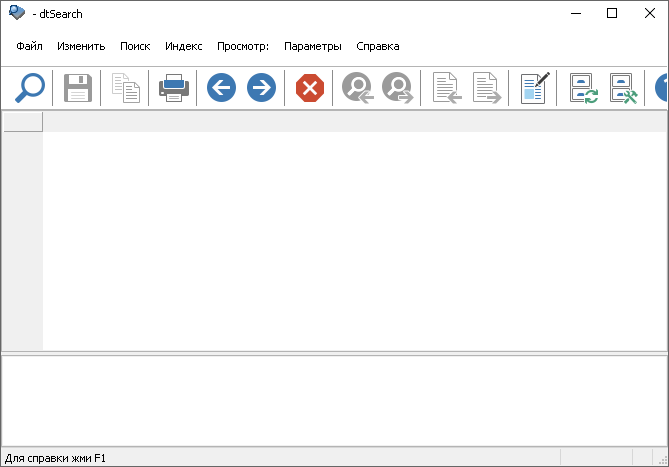Open the Индекс menu

coord(183,46)
